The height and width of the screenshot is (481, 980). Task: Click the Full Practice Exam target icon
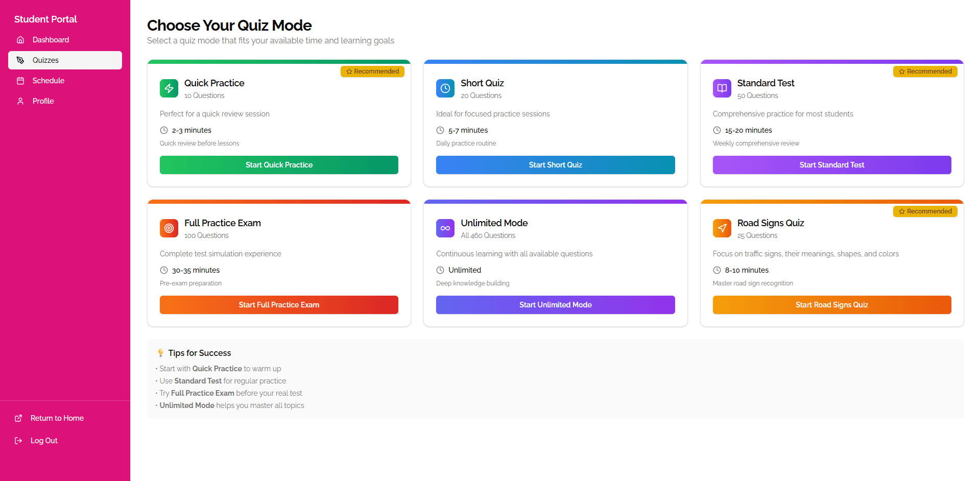pyautogui.click(x=169, y=228)
